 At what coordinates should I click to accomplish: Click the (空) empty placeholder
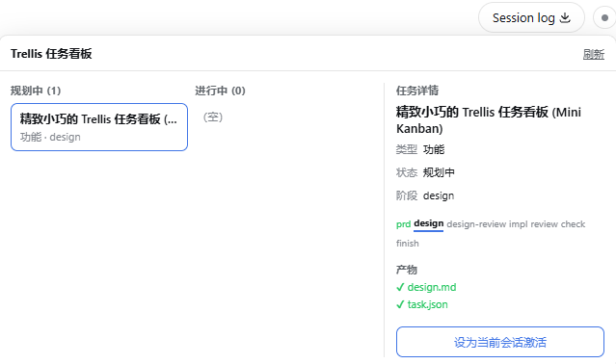(x=212, y=117)
